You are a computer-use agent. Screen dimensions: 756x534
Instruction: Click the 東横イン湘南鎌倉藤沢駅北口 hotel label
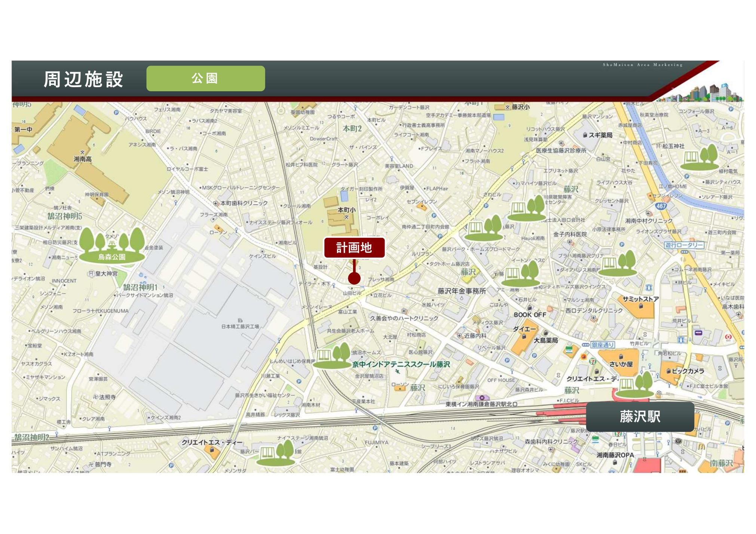481,404
